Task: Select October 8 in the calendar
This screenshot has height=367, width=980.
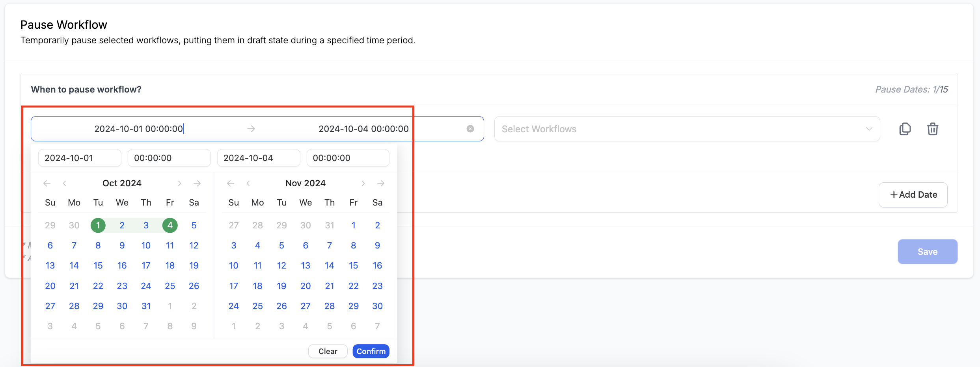Action: point(98,245)
